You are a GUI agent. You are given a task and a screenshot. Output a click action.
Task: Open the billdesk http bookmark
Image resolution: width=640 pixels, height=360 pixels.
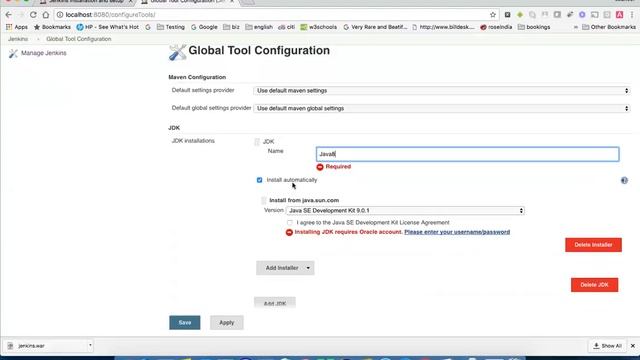443,27
